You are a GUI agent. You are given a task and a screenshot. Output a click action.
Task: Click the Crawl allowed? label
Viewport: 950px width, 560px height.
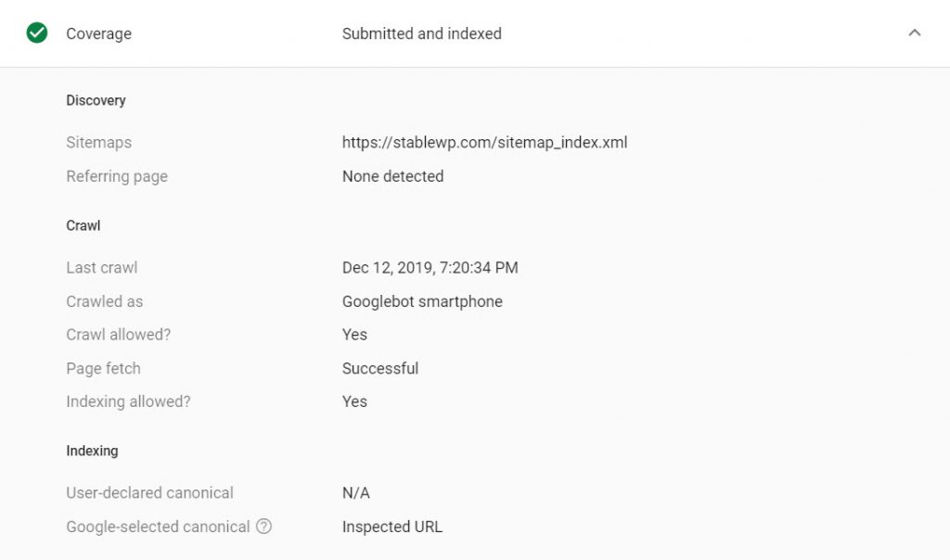[118, 335]
